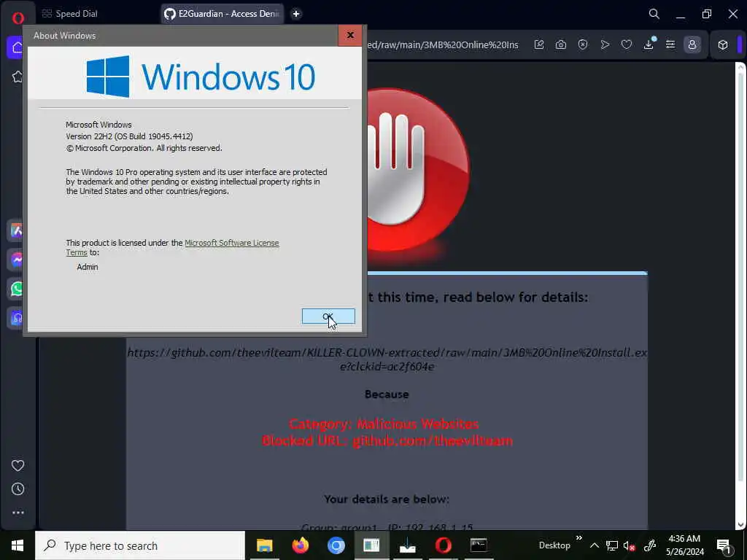Open the Windows Start menu
This screenshot has width=747, height=560.
coord(18,545)
